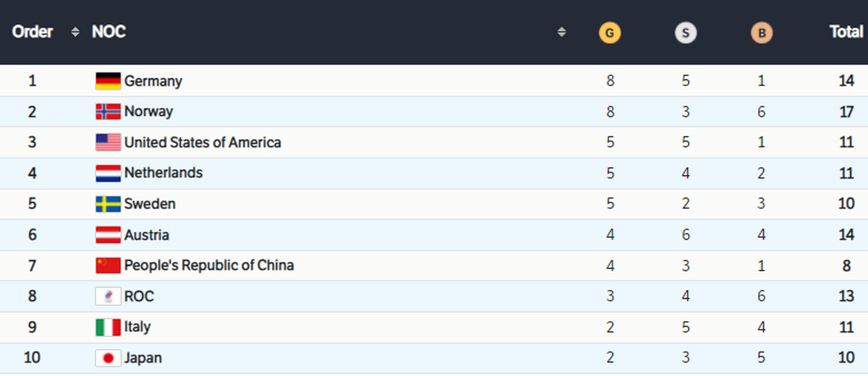Click the Gold medal column icon

click(x=610, y=33)
